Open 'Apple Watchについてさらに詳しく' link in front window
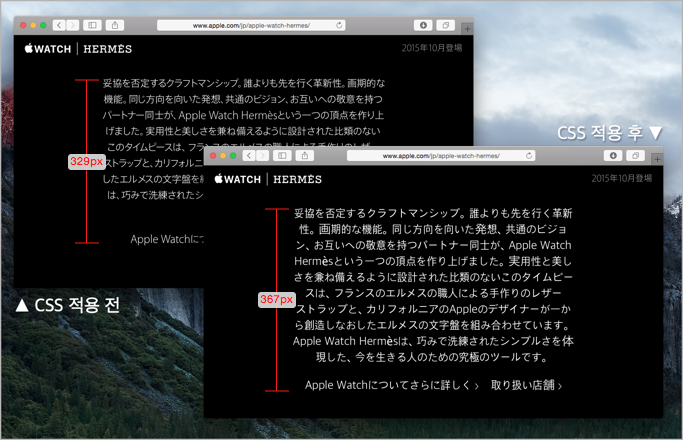This screenshot has width=683, height=440. click(x=392, y=385)
